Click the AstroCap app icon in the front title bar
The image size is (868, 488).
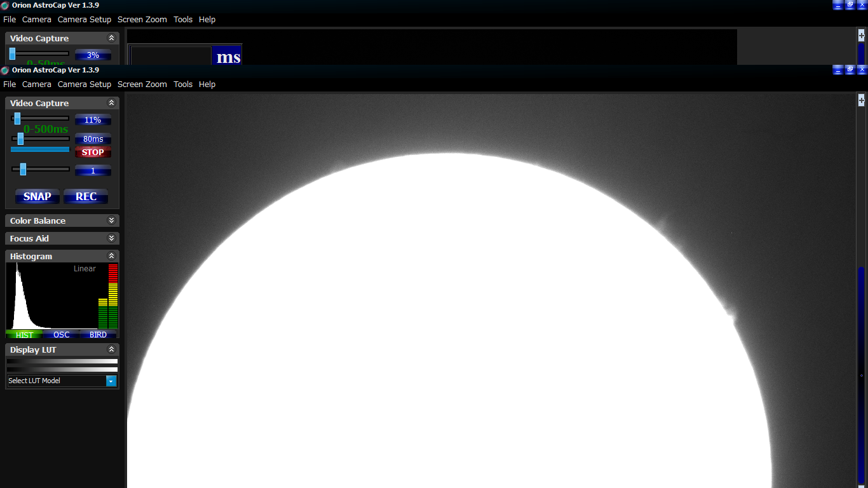pyautogui.click(x=5, y=70)
